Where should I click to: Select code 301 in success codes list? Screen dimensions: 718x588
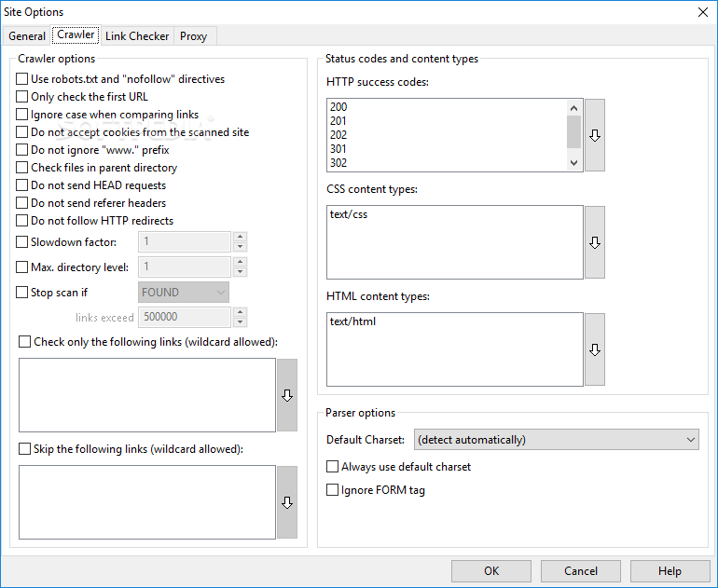338,149
